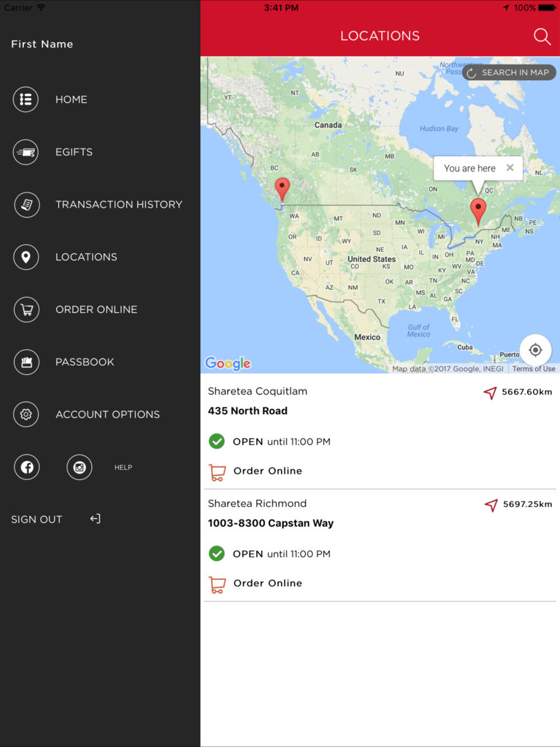This screenshot has height=747, width=560.
Task: Click the Search In Map button
Action: (509, 72)
